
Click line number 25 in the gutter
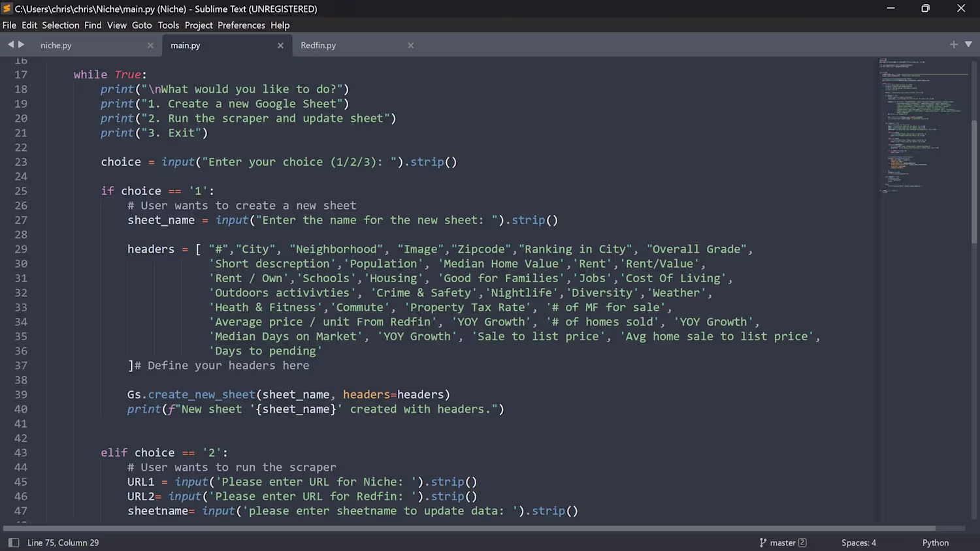21,191
